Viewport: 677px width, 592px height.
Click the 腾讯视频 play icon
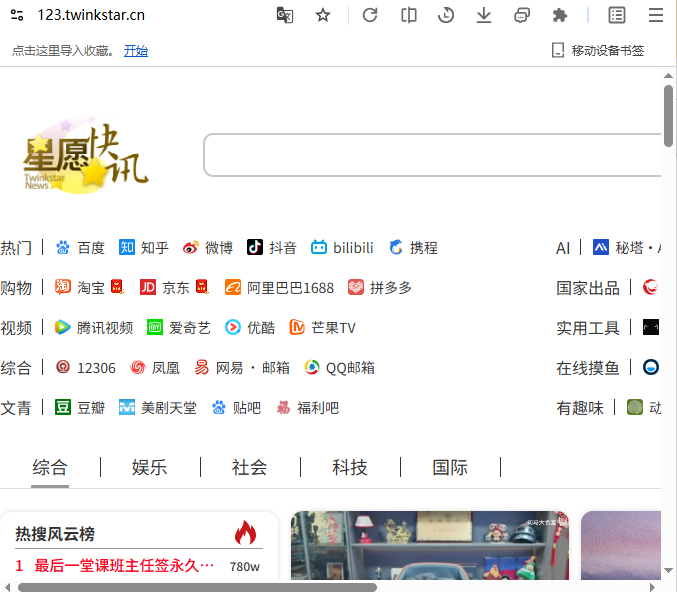coord(63,327)
